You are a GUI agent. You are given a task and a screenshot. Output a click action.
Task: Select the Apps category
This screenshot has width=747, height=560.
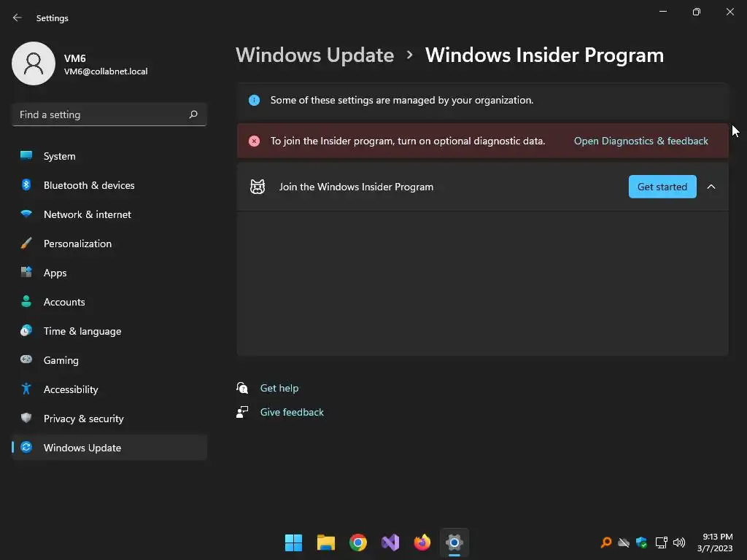pyautogui.click(x=109, y=273)
